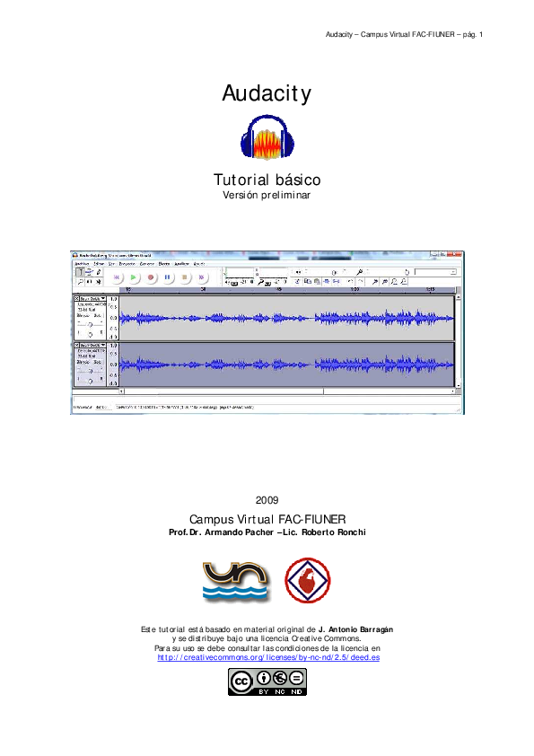Image resolution: width=534 pixels, height=756 pixels.
Task: Click the Skip to End button
Action: (x=201, y=277)
